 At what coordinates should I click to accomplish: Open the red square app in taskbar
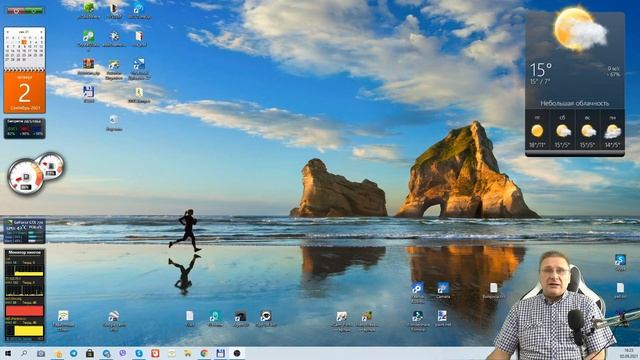click(x=155, y=353)
